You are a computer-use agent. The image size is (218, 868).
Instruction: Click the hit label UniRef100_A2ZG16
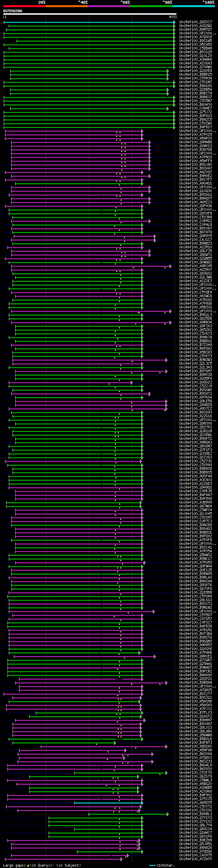tap(196, 416)
